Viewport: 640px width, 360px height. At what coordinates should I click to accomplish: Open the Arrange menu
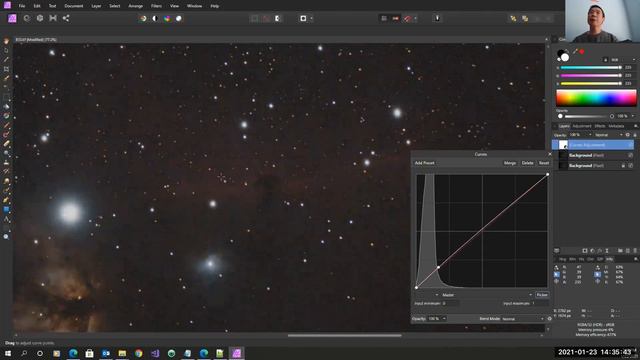coord(135,6)
